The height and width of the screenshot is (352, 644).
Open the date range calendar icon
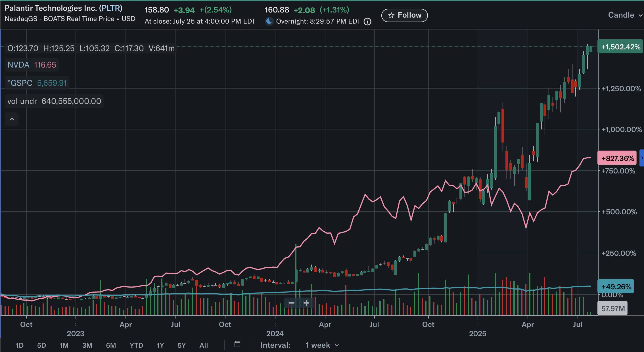click(x=237, y=345)
